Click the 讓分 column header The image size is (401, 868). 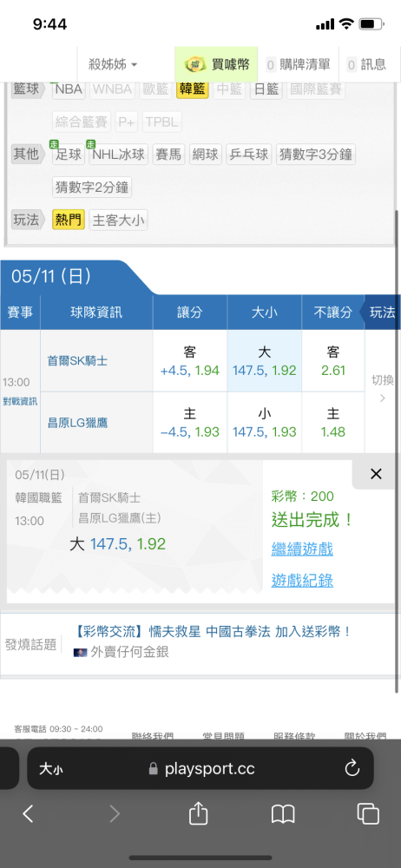tap(190, 312)
